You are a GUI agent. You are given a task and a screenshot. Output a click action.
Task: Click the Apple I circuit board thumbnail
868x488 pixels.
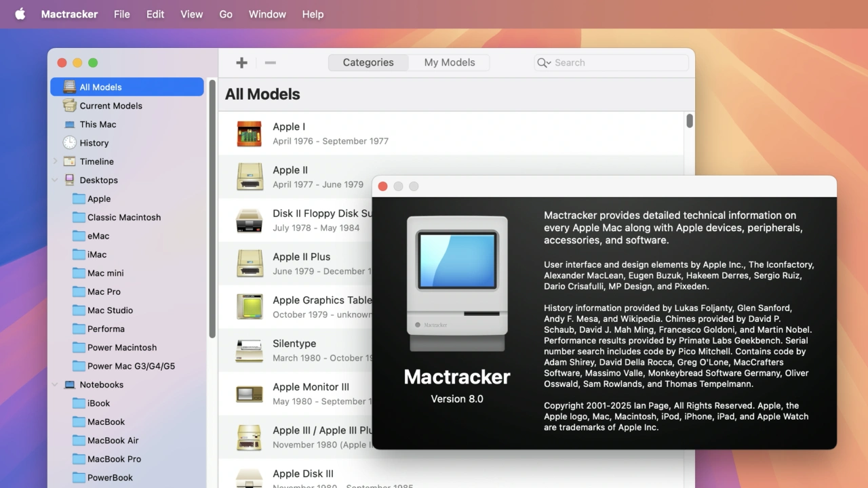point(250,134)
